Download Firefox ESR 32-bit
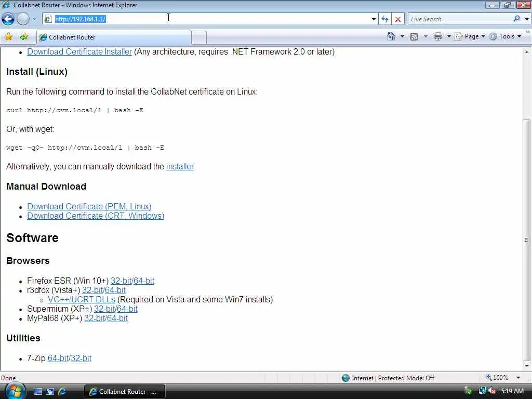The image size is (532, 399). coord(121,281)
